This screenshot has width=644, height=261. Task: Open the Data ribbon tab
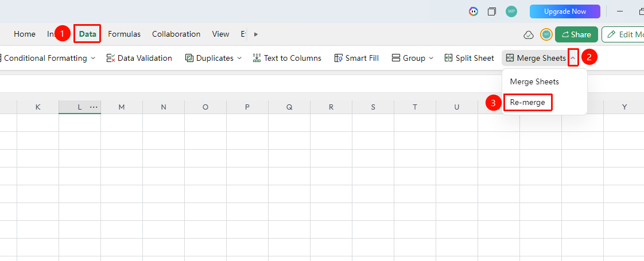[x=87, y=34]
